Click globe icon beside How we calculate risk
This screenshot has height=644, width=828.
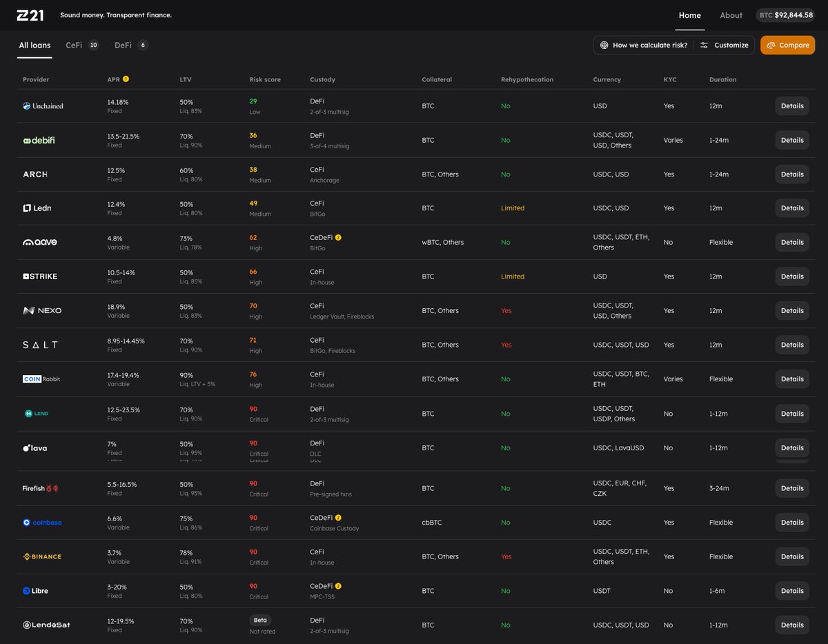[604, 45]
